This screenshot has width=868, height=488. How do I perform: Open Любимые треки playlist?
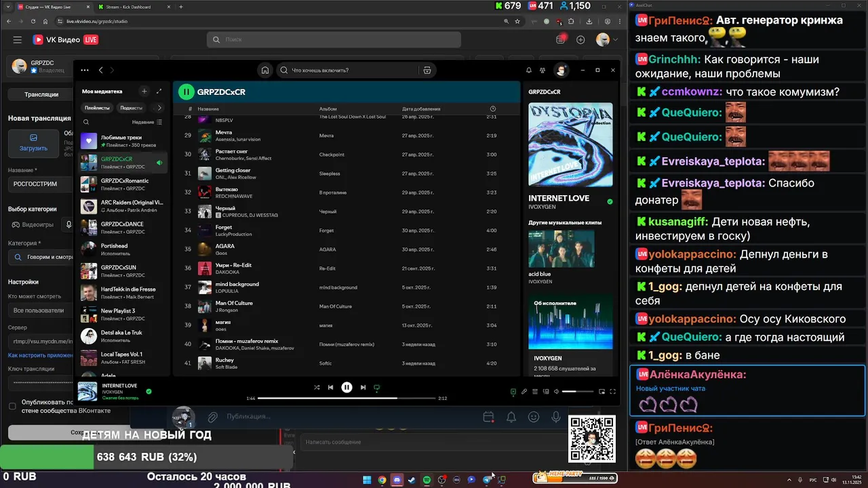click(123, 141)
